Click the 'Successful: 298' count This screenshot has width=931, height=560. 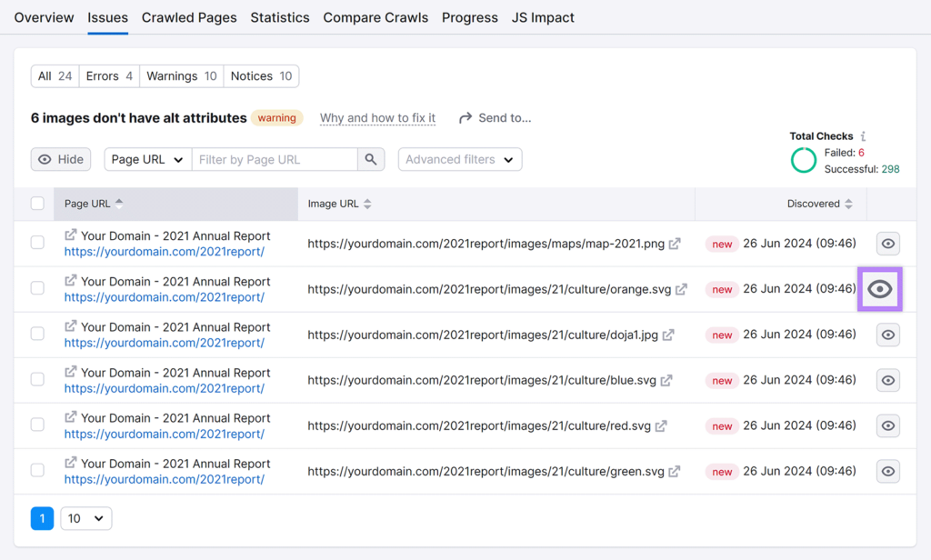[862, 169]
